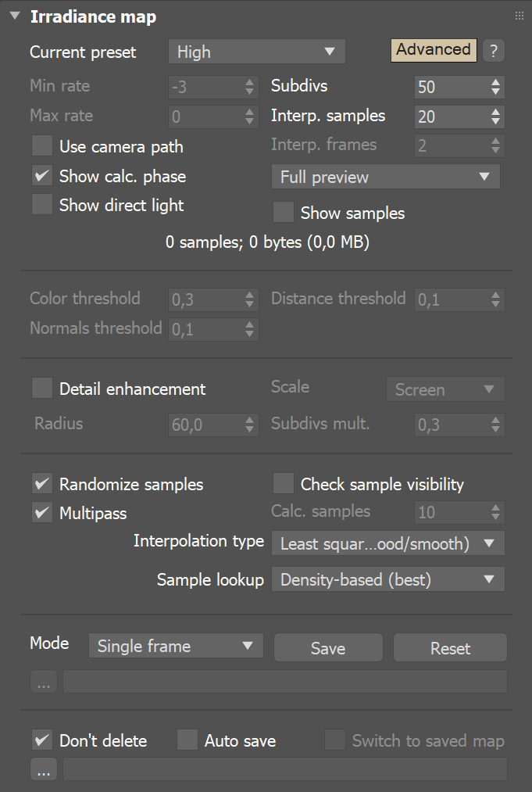Toggle Advanced settings mode

pos(434,49)
